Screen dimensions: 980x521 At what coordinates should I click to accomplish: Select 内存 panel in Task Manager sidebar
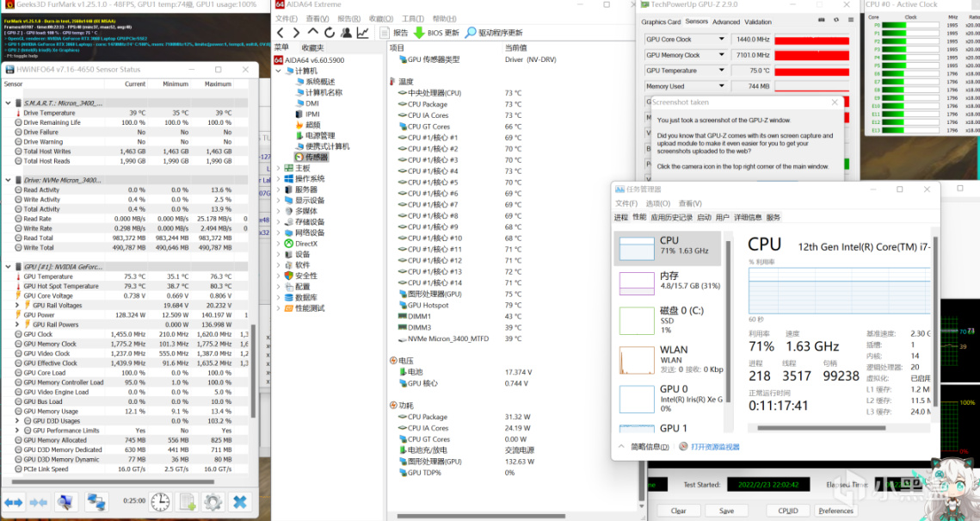coord(669,282)
